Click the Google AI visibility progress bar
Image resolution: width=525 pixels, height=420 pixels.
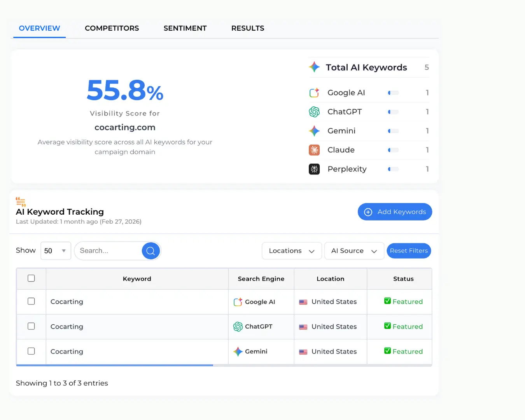tap(393, 93)
